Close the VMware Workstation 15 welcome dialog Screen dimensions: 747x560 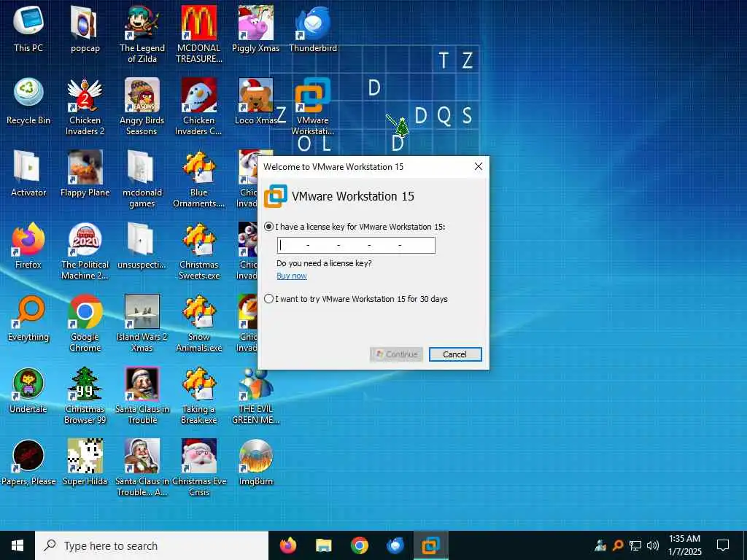click(479, 166)
